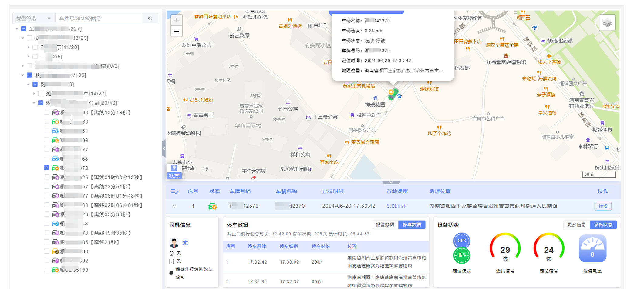Check the vehicle offline 15分19秒

(x=46, y=112)
